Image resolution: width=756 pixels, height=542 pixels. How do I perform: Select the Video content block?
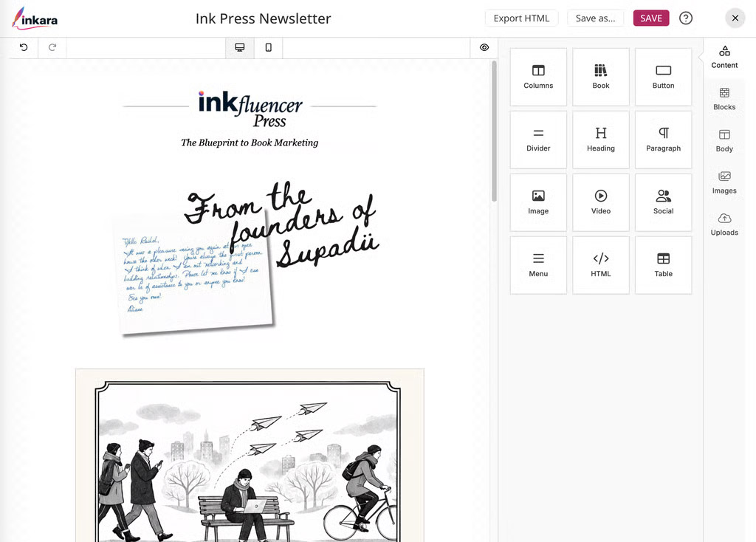[x=601, y=202]
